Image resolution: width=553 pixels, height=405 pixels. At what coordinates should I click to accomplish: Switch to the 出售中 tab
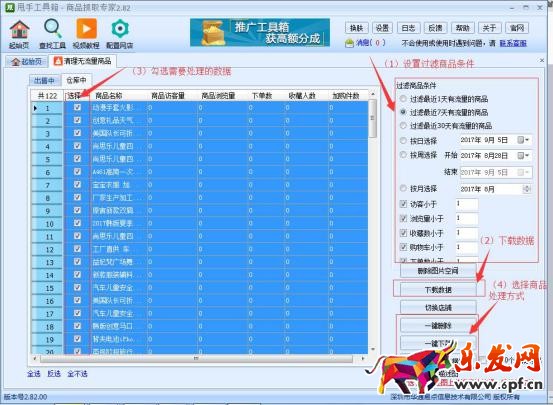coord(44,80)
